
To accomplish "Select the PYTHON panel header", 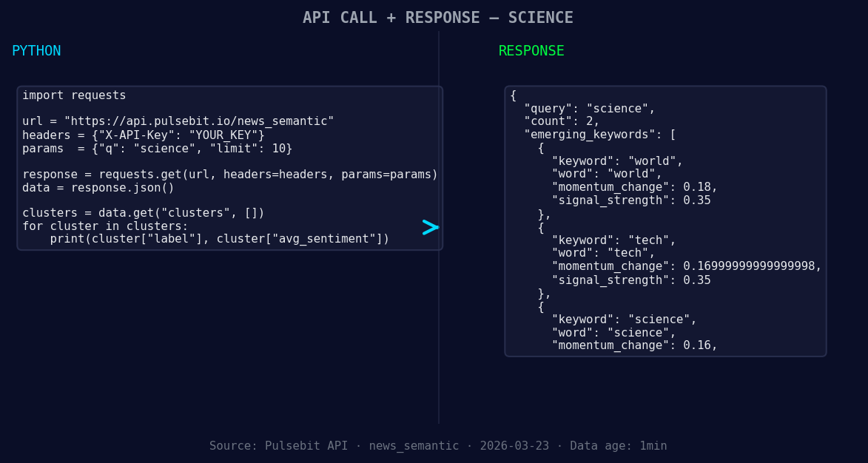I will click(x=36, y=50).
